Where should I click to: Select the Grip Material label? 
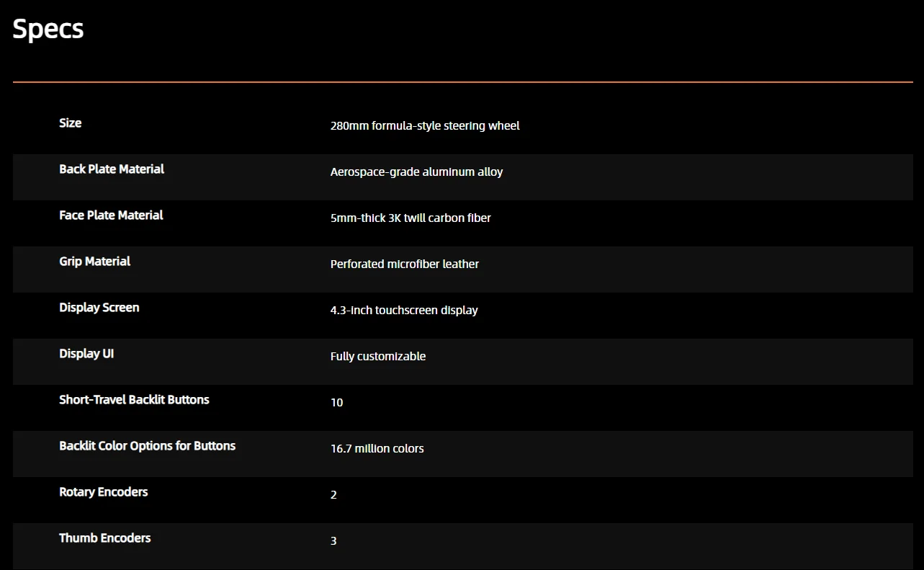point(94,262)
